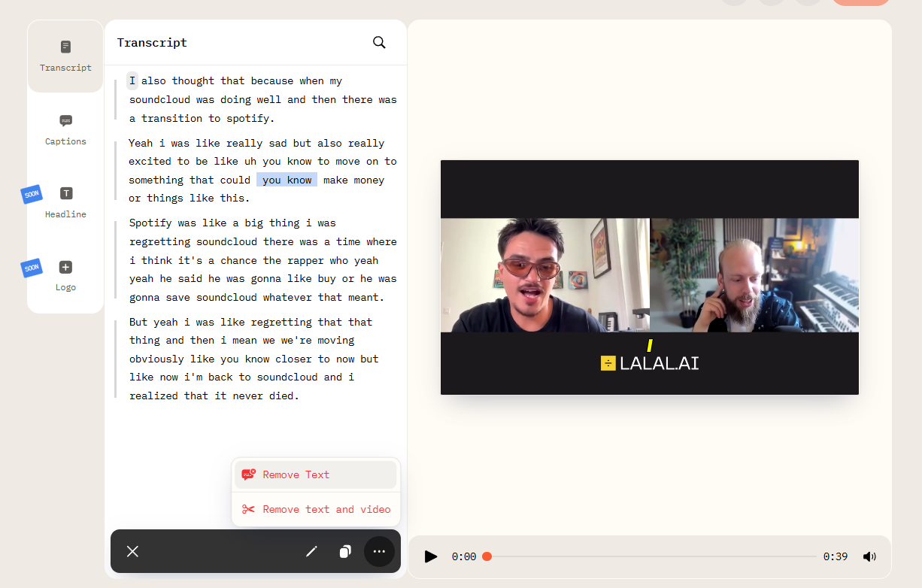
Task: Select the Transcript sidebar tab
Action: 65,56
